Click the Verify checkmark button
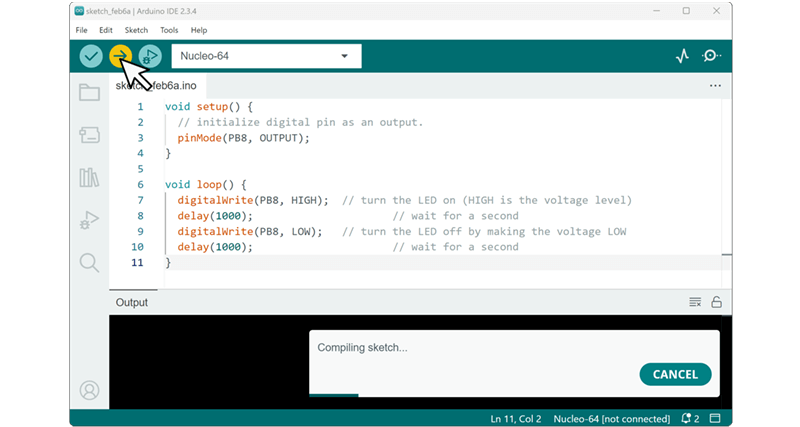800x427 pixels. click(91, 56)
